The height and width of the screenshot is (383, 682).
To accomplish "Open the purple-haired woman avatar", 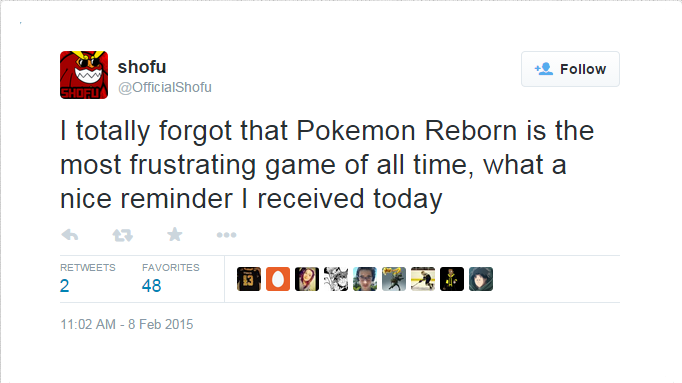I will click(307, 279).
